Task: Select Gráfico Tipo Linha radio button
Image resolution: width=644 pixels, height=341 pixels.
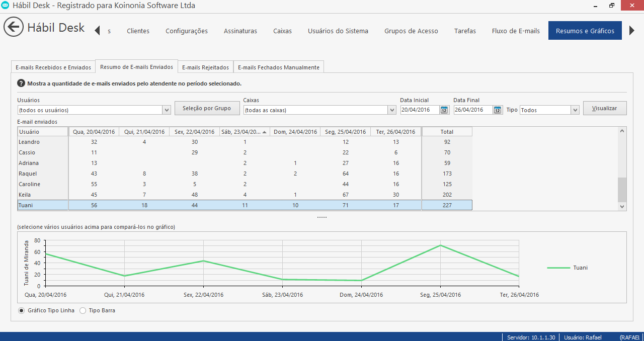Action: (21, 311)
